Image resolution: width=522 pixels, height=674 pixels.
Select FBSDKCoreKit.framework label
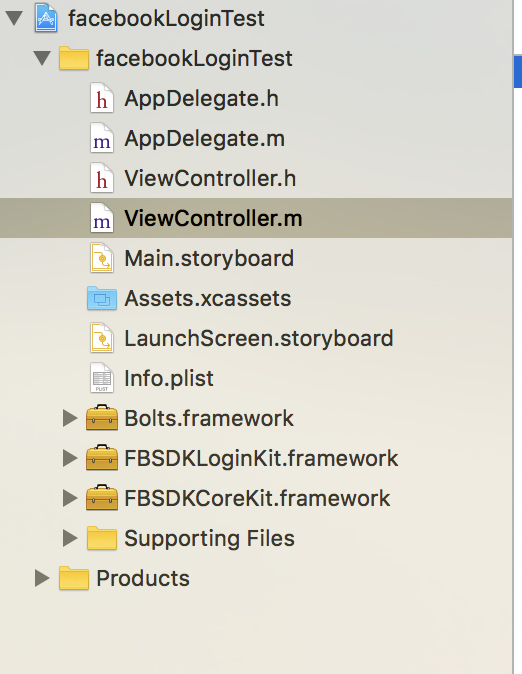[x=257, y=498]
